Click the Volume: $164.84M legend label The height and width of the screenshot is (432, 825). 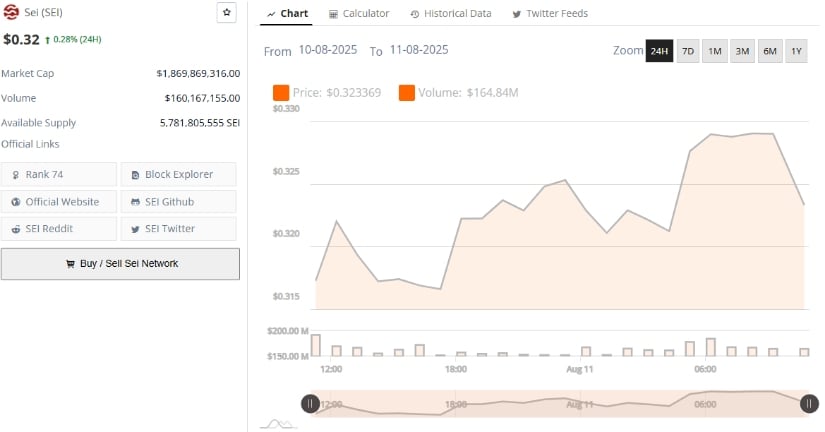[468, 93]
